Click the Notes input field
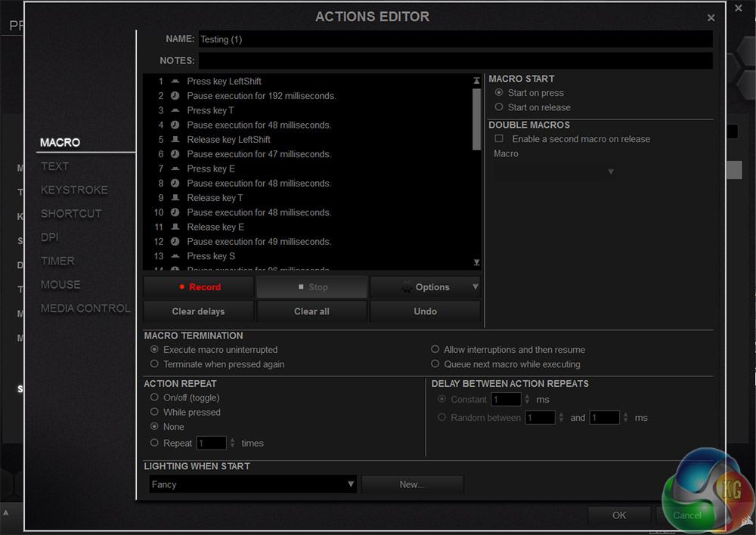756x535 pixels. (x=455, y=60)
